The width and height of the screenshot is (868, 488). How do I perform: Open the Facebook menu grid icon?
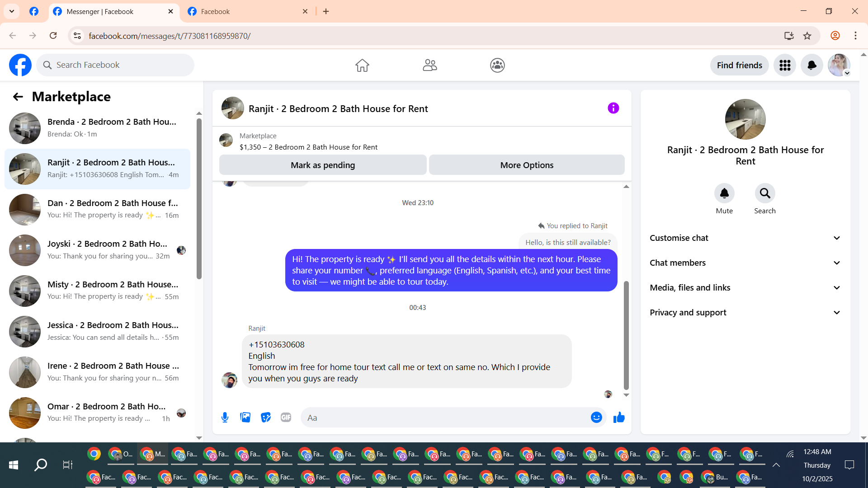tap(785, 66)
